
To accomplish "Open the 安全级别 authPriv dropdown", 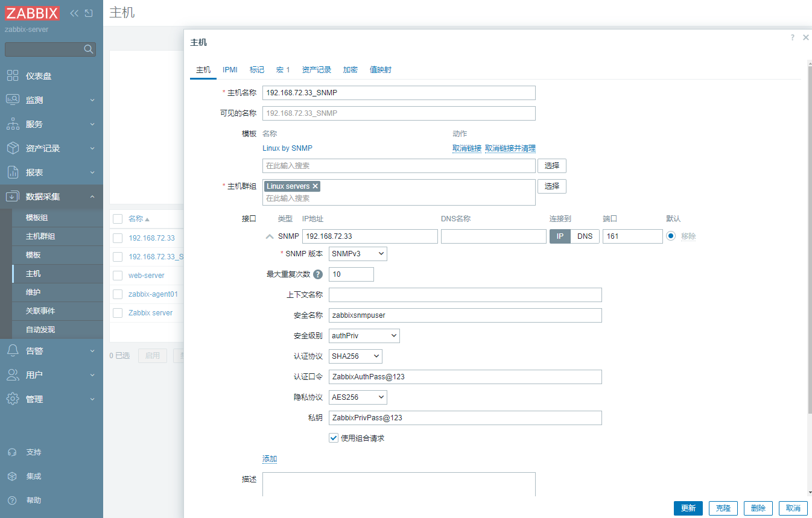I will click(364, 336).
